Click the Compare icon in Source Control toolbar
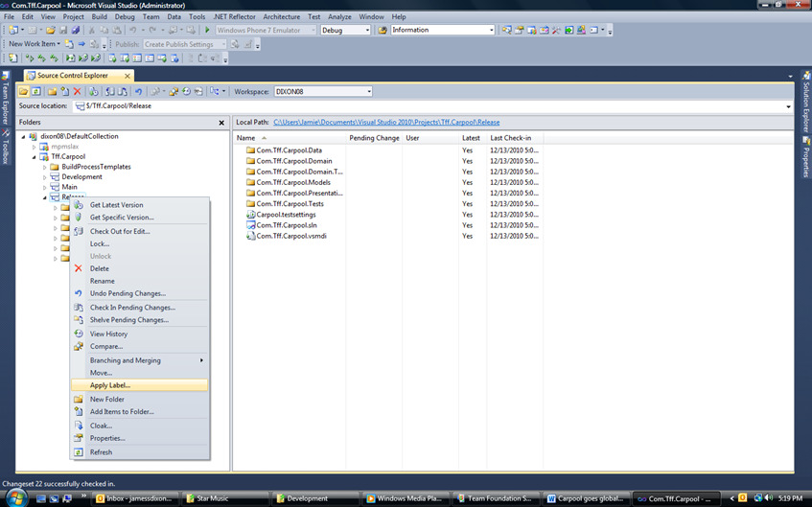Screen dimensions: 812x507 (x=174, y=92)
